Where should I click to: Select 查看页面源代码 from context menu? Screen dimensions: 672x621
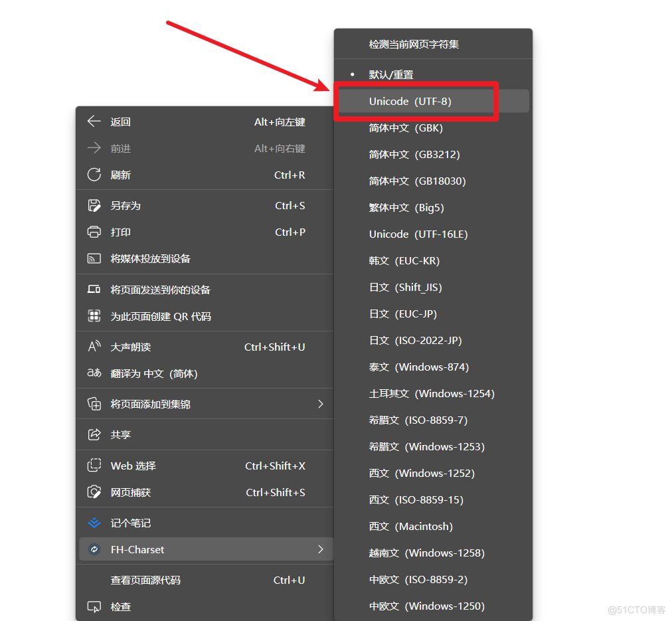(x=145, y=580)
